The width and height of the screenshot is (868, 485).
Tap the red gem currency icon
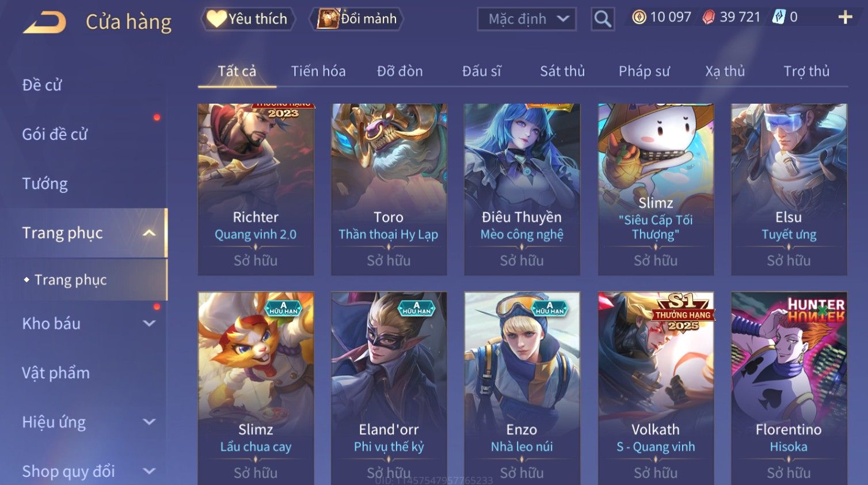tap(709, 17)
